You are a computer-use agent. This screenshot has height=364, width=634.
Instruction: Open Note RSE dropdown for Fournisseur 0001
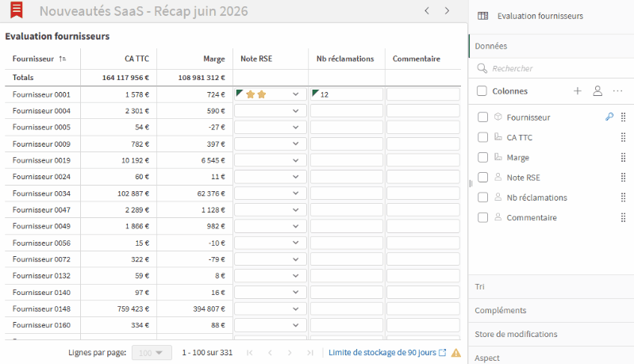point(295,94)
